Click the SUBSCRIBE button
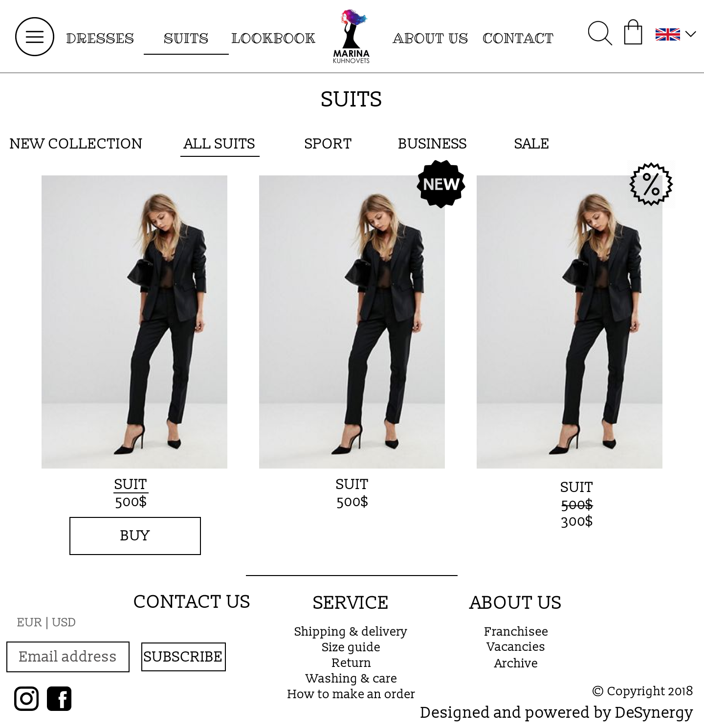The width and height of the screenshot is (704, 728). (x=183, y=657)
